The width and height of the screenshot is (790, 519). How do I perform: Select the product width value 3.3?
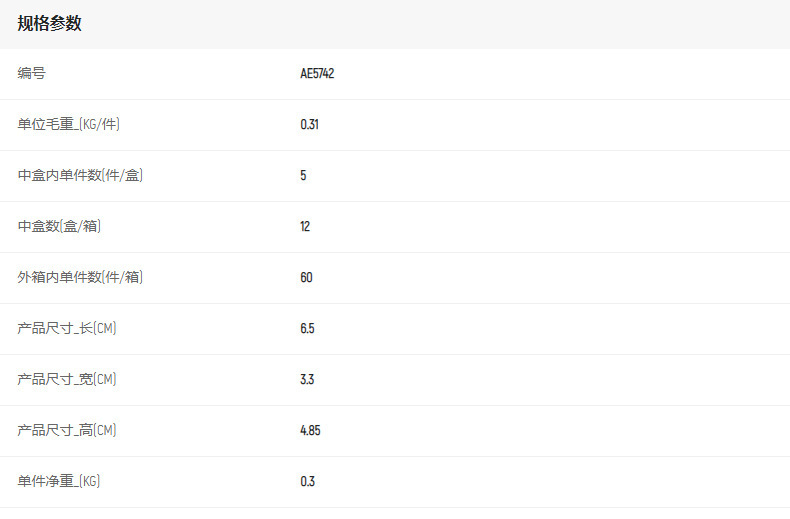(307, 379)
